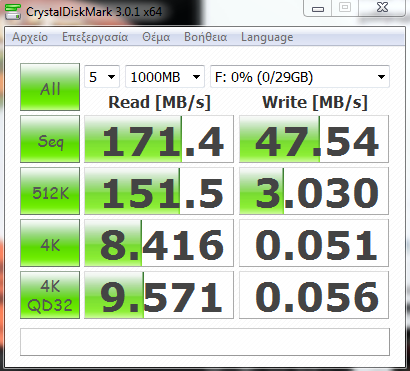Click the empty comment field at the bottom
Screen dimensions: 410x371
coord(205,342)
